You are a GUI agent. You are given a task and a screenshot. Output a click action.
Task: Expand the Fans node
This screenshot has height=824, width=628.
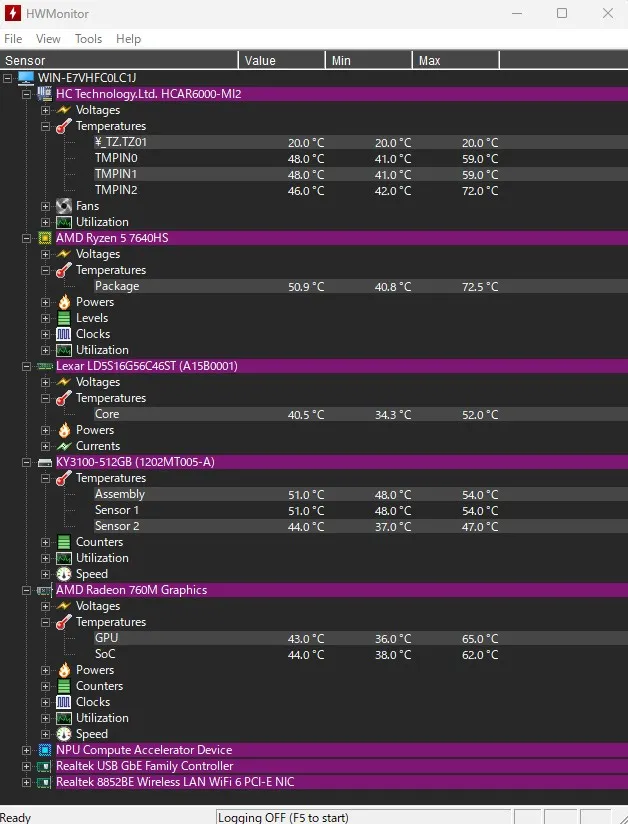click(46, 206)
